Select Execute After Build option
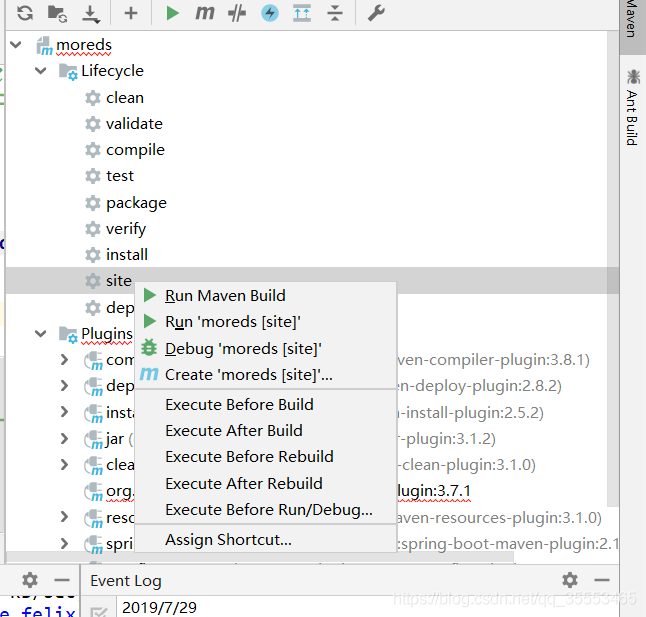This screenshot has height=617, width=646. tap(266, 431)
